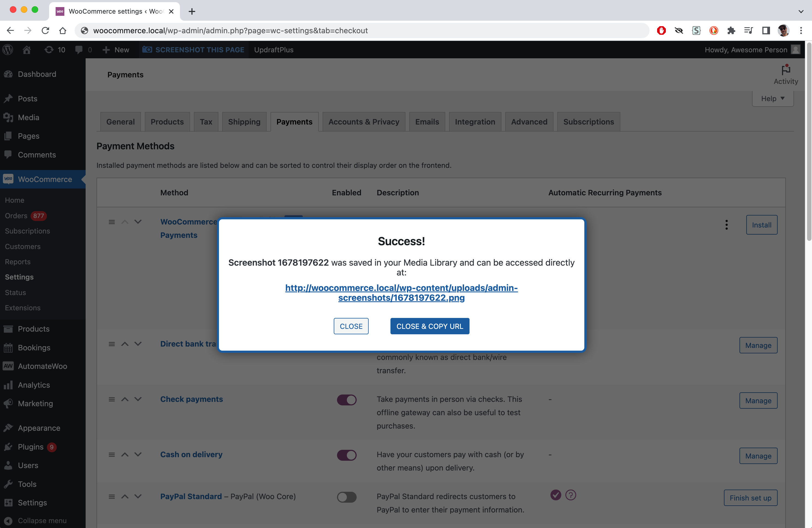The height and width of the screenshot is (528, 812).
Task: Open three-dot menu for WooCommerce Payments
Action: [x=727, y=224]
